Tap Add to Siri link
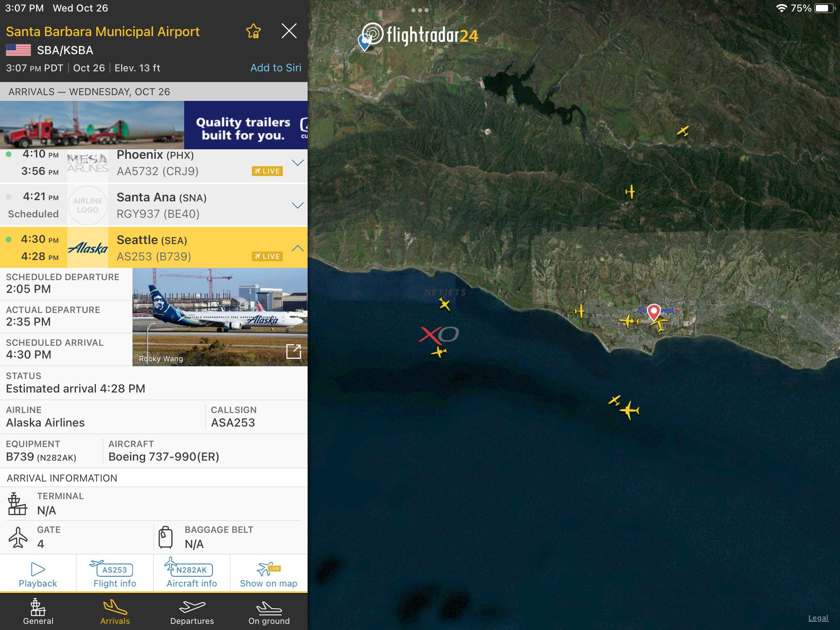 276,68
